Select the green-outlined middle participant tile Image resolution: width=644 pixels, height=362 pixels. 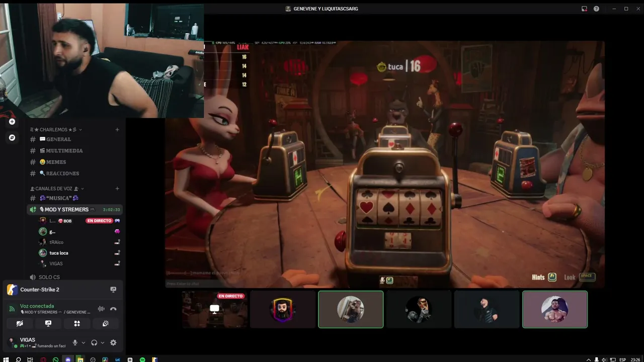(x=351, y=309)
